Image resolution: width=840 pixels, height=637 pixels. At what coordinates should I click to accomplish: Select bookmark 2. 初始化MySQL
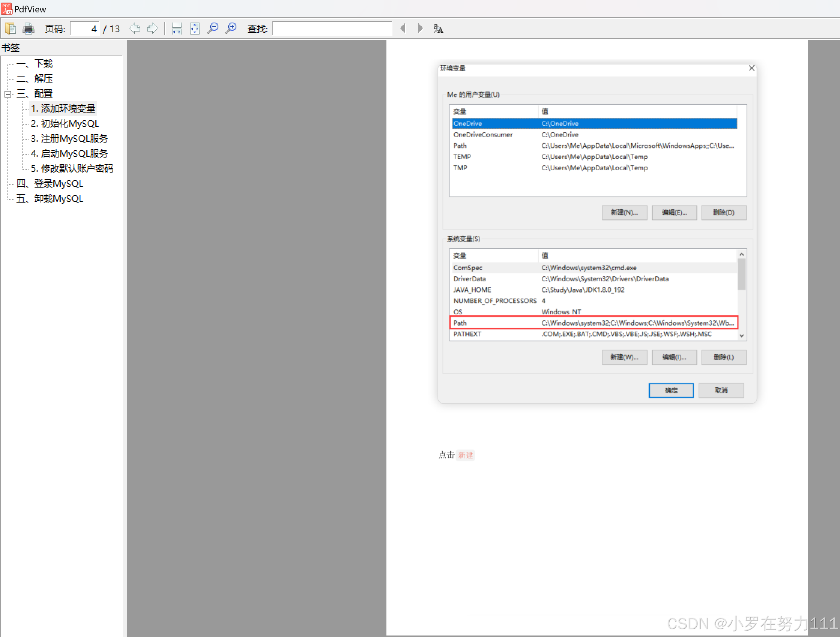tap(65, 124)
